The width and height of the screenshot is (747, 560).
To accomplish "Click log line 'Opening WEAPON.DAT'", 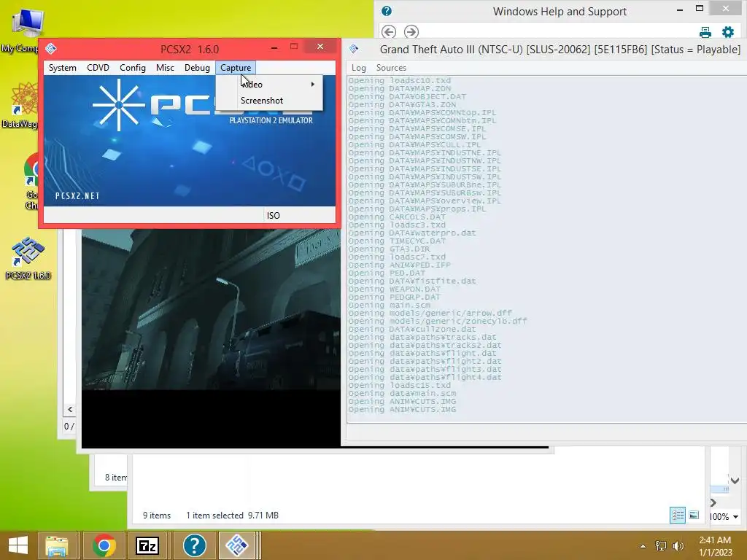I will coord(395,289).
